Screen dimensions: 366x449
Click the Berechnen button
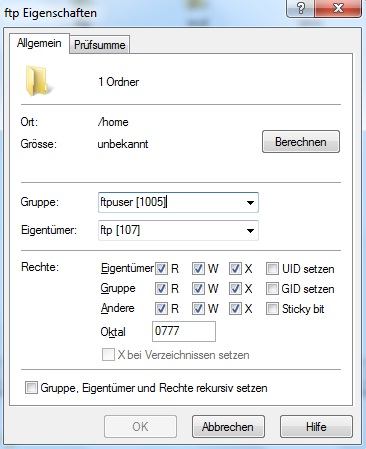(x=301, y=142)
